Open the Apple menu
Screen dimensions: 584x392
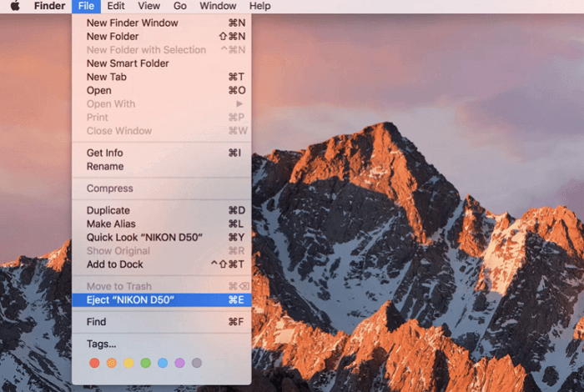15,6
